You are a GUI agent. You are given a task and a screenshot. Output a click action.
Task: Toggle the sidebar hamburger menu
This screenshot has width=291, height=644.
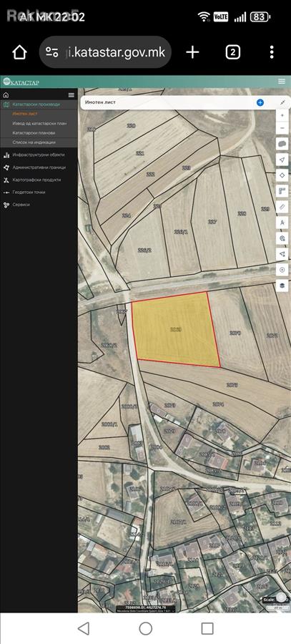[x=71, y=95]
